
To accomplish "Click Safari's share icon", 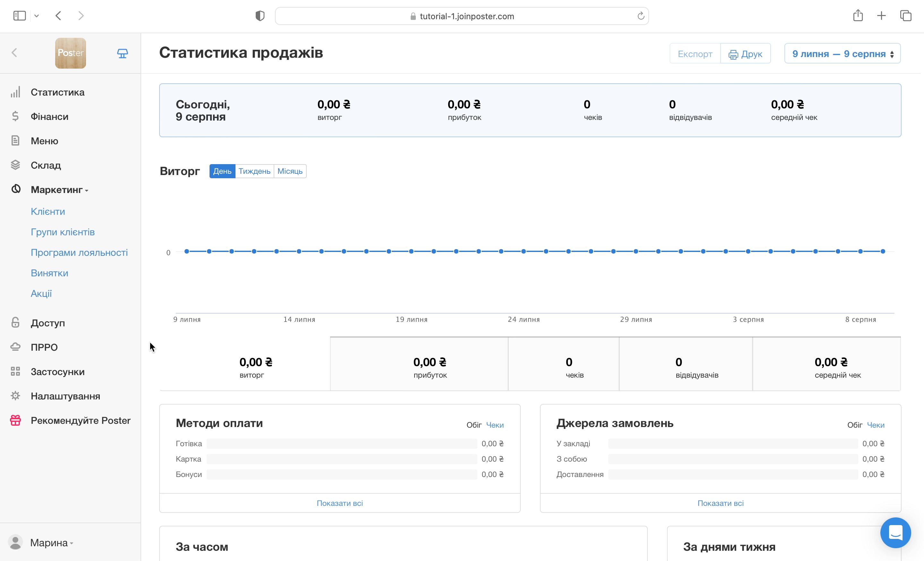I will [x=858, y=16].
